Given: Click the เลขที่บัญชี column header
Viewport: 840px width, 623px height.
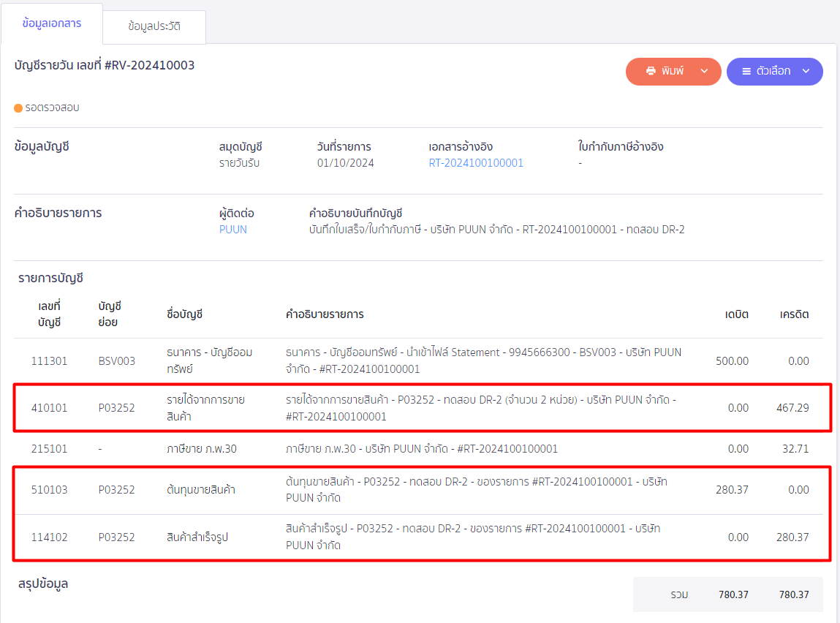Looking at the screenshot, I should (x=49, y=314).
